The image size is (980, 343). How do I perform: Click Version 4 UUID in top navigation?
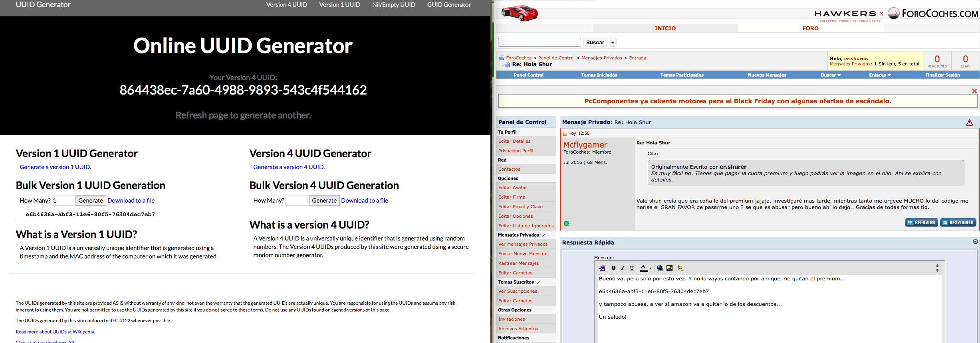point(287,5)
